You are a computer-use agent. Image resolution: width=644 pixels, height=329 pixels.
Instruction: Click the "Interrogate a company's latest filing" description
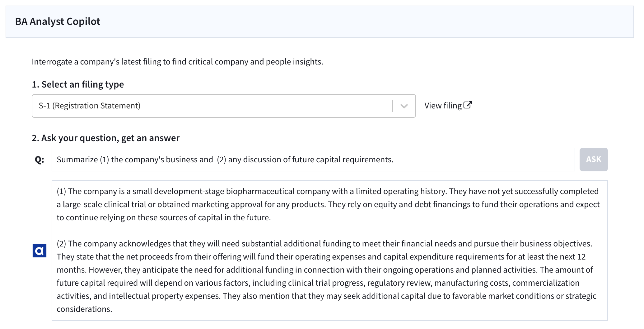(x=177, y=62)
